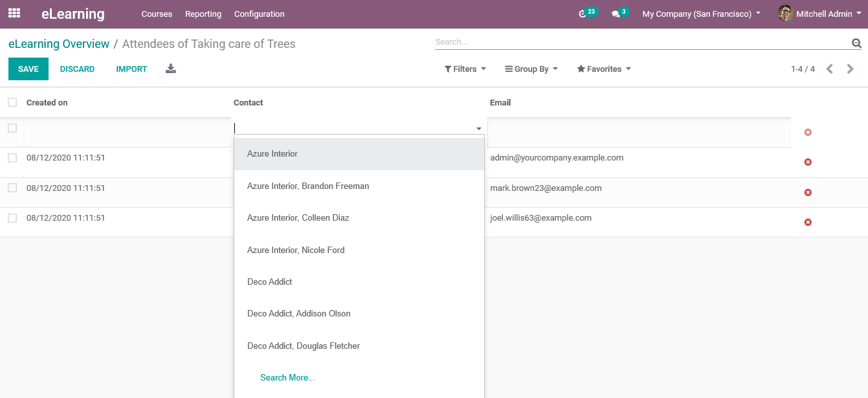Click the 1-4 / 4 pager counter
868x398 pixels.
(x=803, y=69)
